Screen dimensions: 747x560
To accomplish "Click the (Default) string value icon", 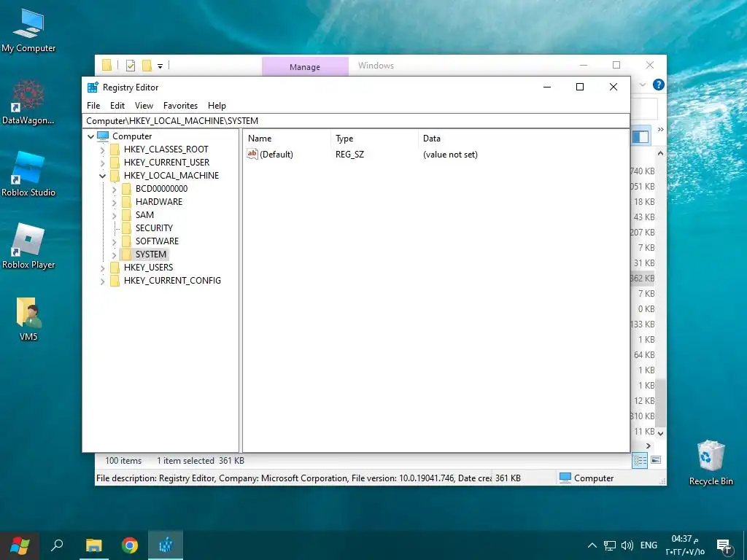I will click(x=252, y=154).
